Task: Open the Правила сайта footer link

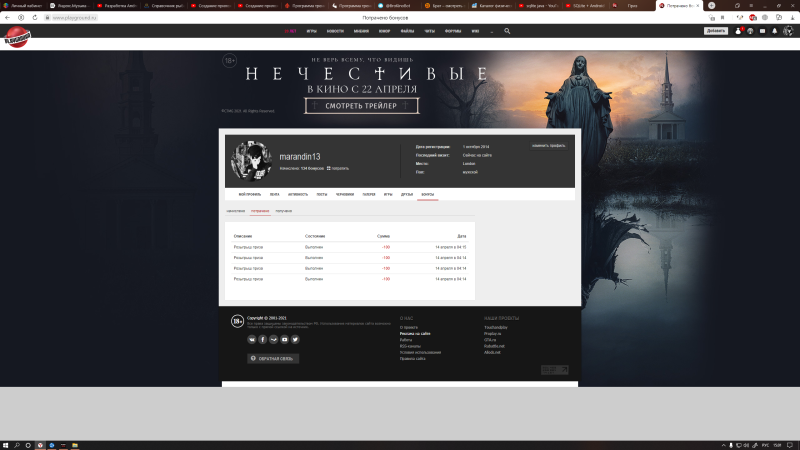Action: [412, 359]
